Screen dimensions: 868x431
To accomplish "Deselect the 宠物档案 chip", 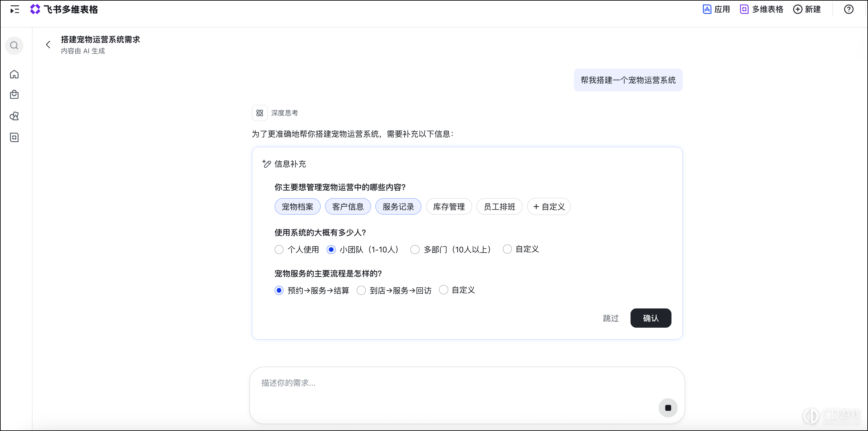I will pos(298,207).
